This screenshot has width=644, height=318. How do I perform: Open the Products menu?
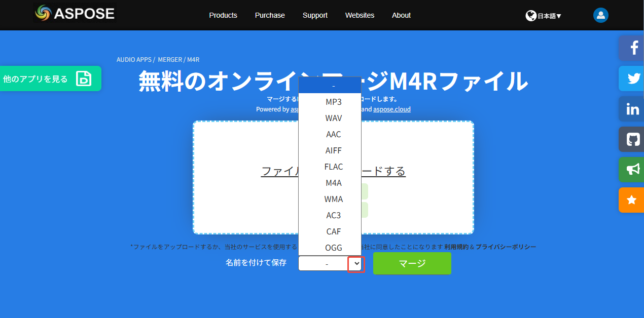(x=223, y=15)
